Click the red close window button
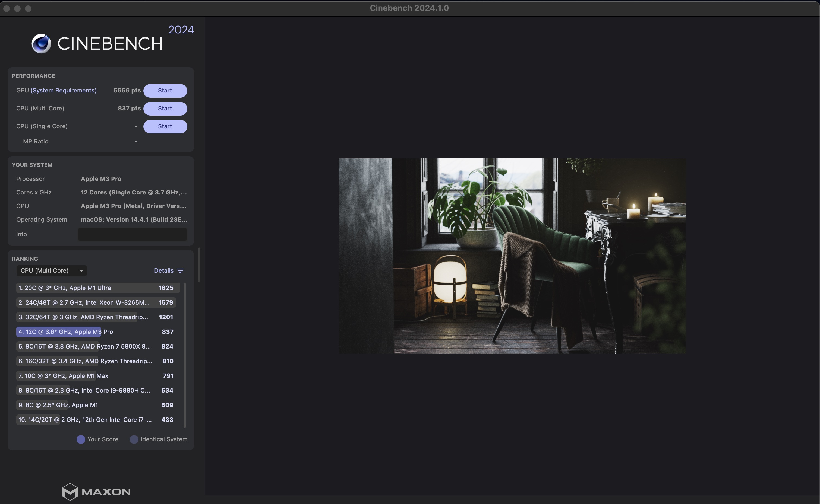 coord(6,8)
